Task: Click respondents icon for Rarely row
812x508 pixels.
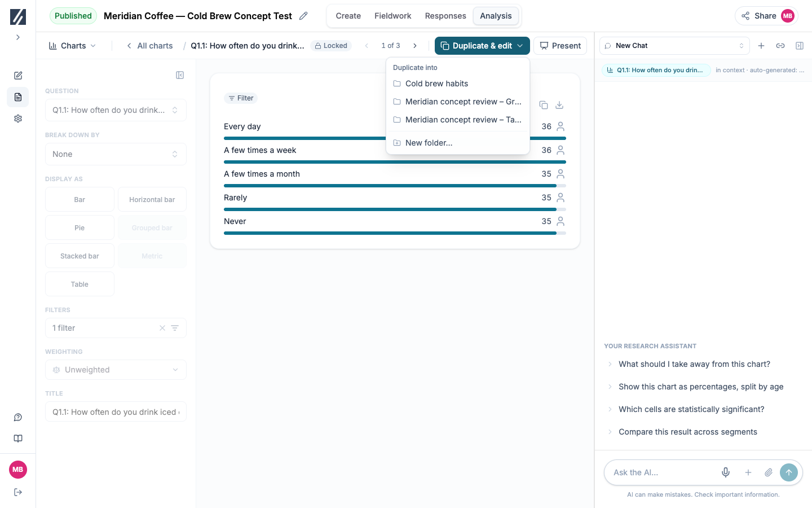Action: (561, 198)
